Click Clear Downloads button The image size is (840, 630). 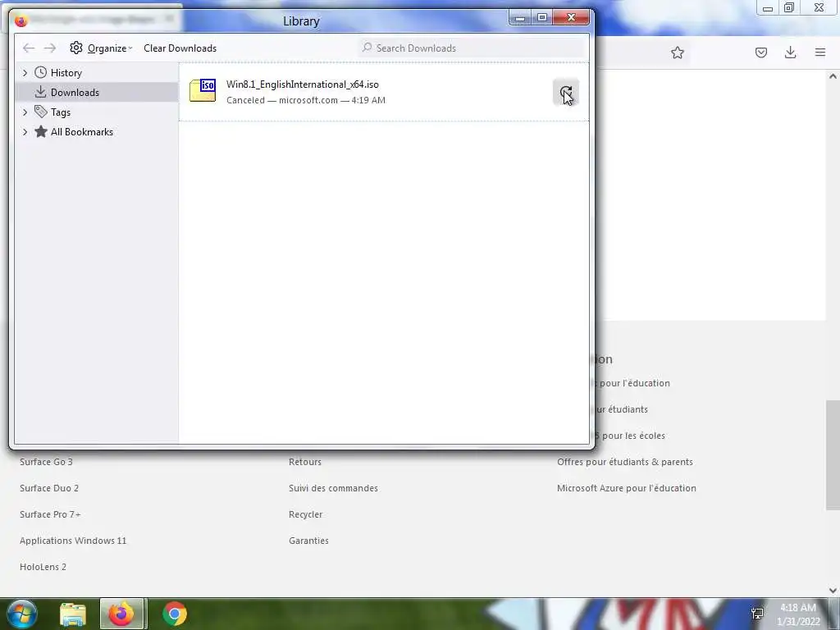pos(180,48)
